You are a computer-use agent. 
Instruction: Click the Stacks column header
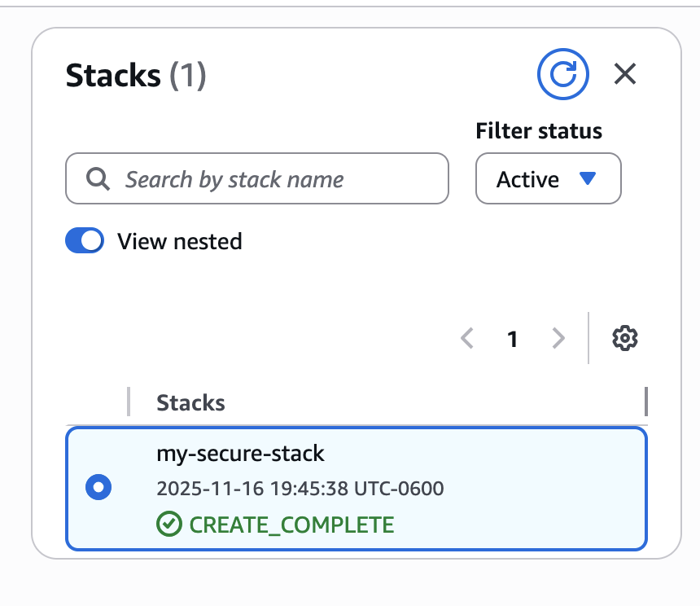coord(190,402)
